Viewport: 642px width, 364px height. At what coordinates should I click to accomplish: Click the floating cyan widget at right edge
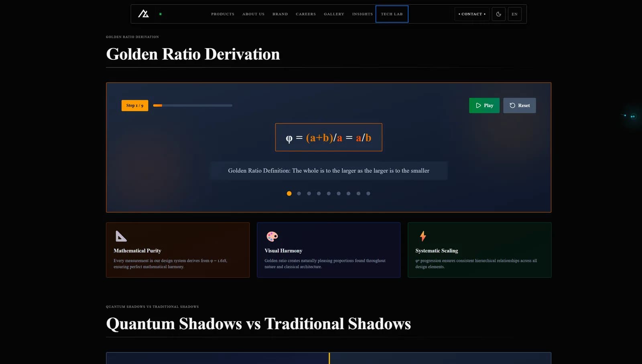tap(633, 117)
